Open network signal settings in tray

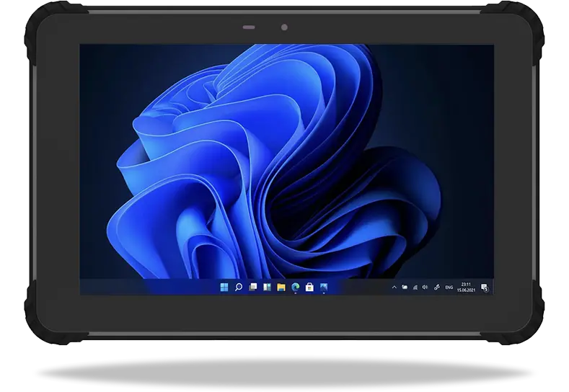(415, 288)
